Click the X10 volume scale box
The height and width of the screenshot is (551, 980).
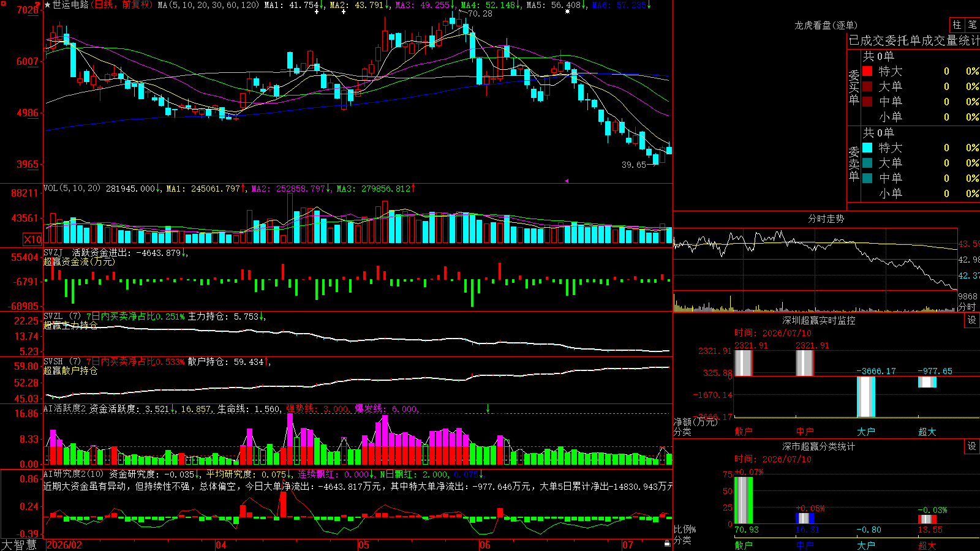coord(32,239)
